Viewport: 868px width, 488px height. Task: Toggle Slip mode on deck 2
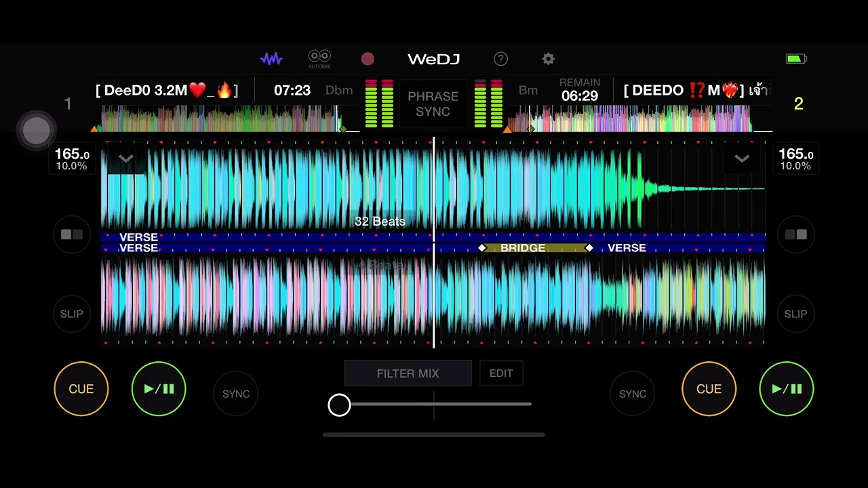[795, 314]
